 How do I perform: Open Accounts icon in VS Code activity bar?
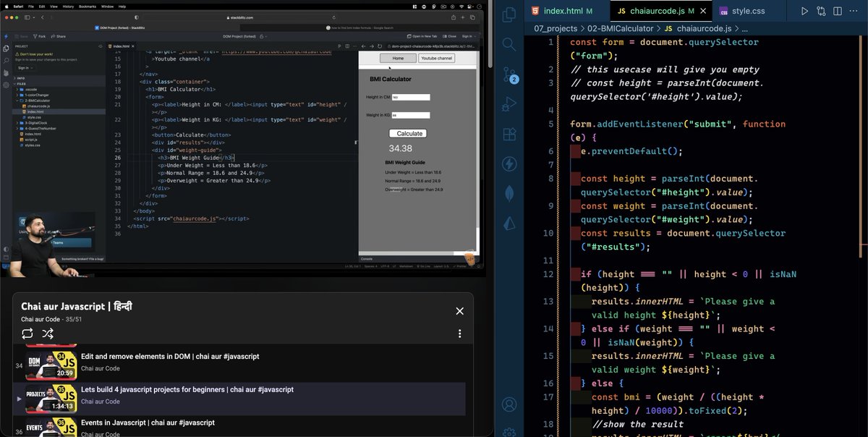(x=509, y=404)
